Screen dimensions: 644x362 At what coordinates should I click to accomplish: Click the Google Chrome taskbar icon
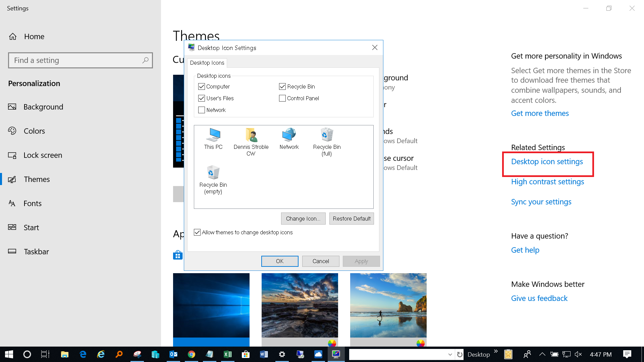(191, 354)
